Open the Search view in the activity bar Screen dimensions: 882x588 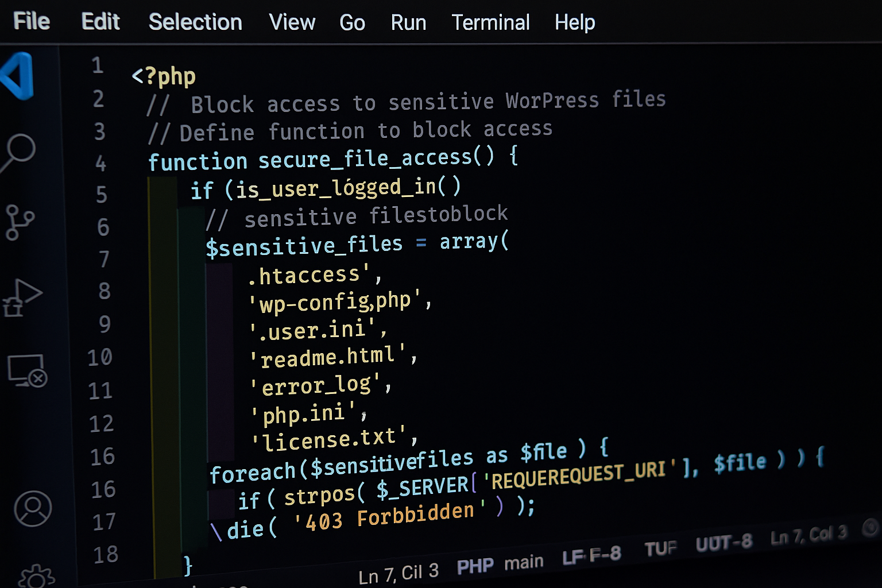(x=18, y=152)
